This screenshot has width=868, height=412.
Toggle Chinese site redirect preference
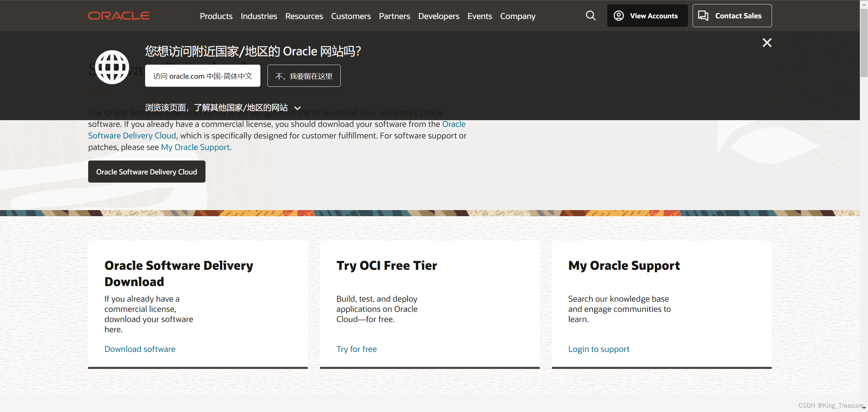(303, 75)
